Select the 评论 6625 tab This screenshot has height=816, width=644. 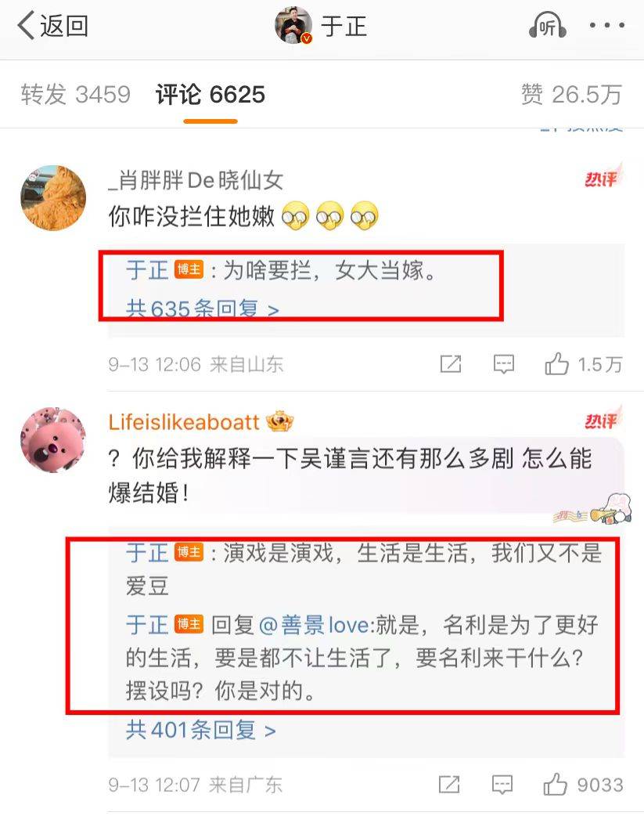[x=210, y=95]
